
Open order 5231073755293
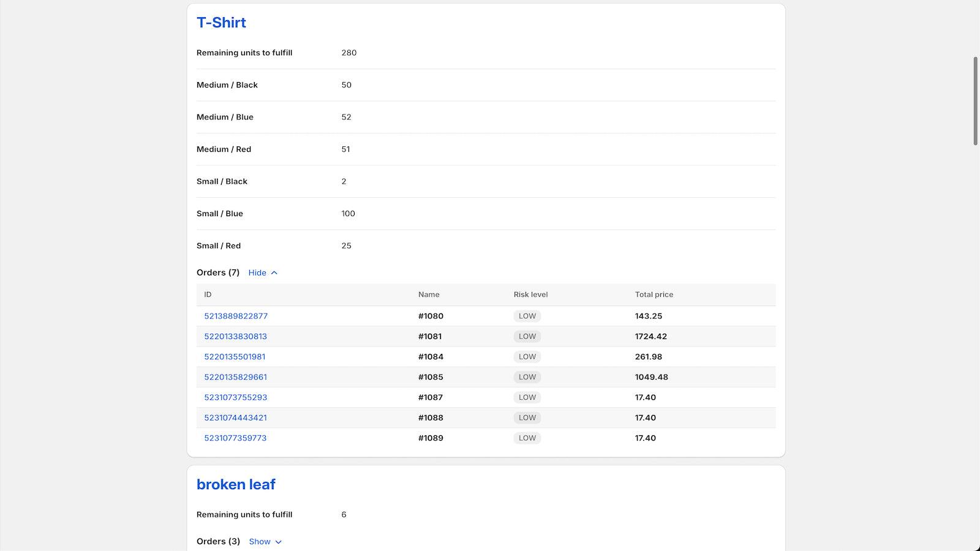[x=235, y=397]
